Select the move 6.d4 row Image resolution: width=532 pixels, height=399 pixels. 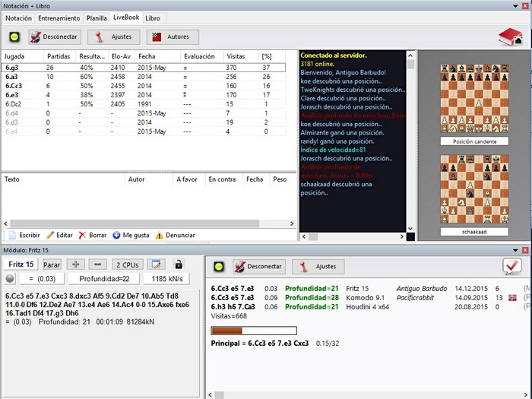tap(144, 113)
